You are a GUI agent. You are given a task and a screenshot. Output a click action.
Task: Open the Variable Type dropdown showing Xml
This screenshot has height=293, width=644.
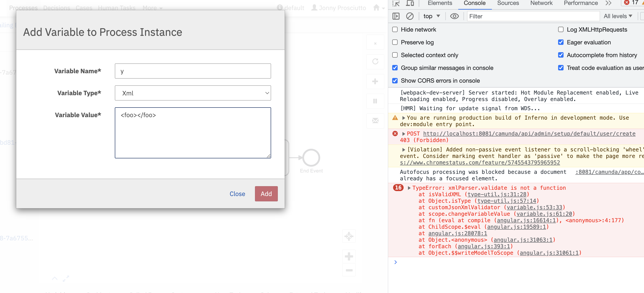coord(192,93)
